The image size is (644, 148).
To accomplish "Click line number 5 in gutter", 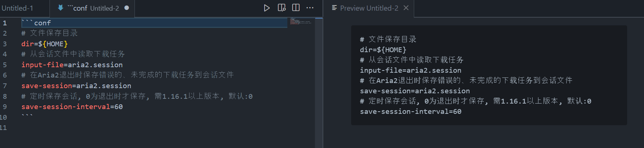I will (5, 65).
